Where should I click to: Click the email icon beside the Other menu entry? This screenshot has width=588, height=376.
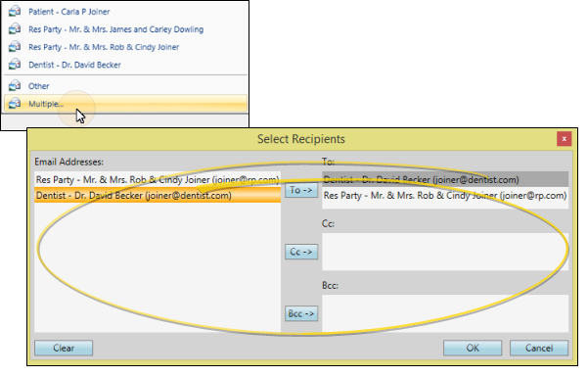coord(15,85)
